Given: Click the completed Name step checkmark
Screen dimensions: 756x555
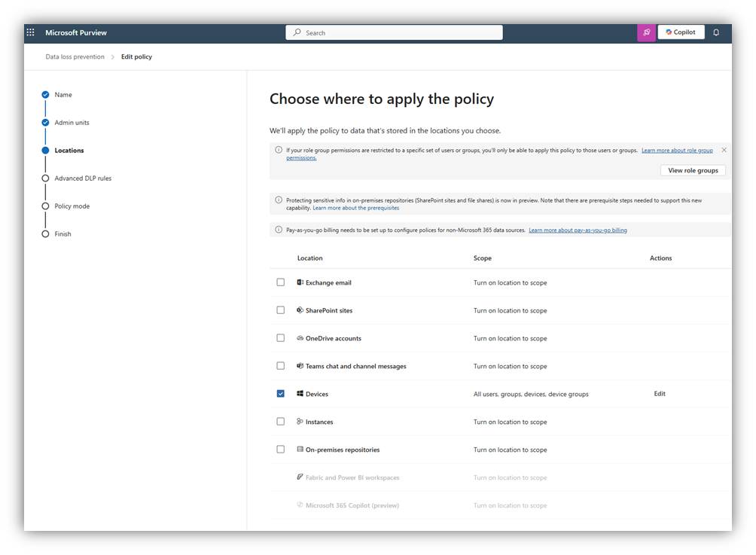Looking at the screenshot, I should click(x=45, y=95).
